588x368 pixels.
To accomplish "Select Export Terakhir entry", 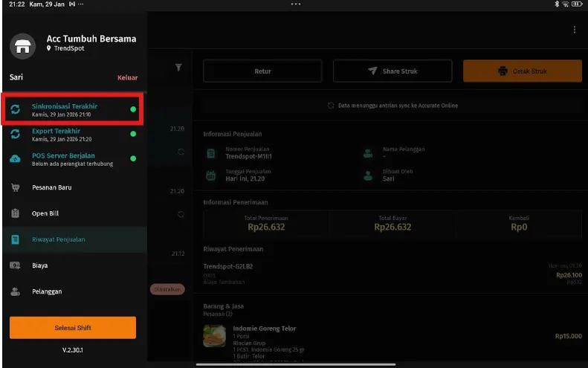I will pyautogui.click(x=74, y=135).
